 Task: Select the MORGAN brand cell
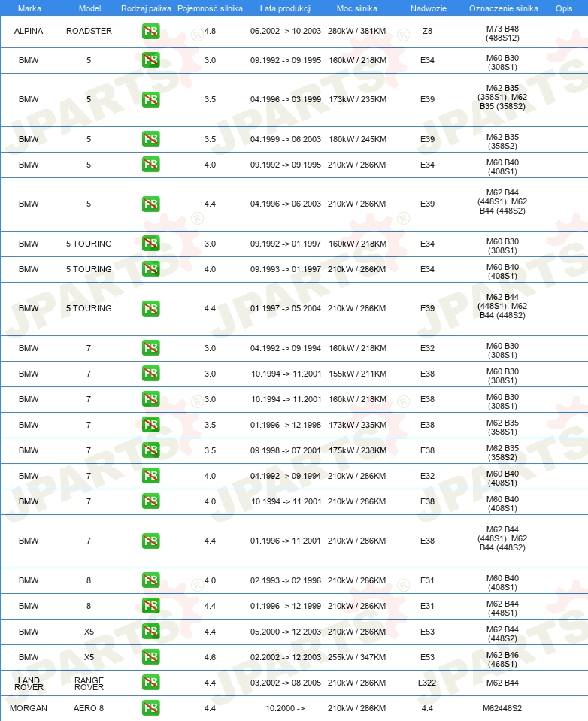[x=29, y=708]
